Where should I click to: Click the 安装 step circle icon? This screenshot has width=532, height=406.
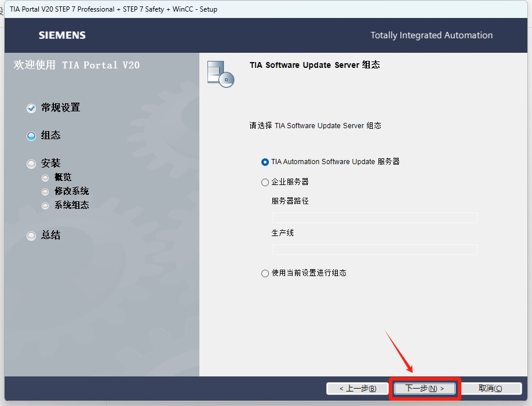click(x=31, y=163)
